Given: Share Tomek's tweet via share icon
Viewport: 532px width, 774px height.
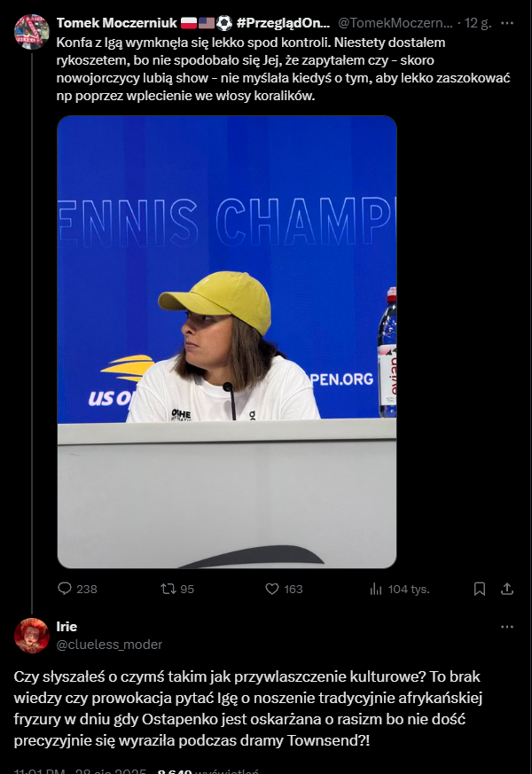Looking at the screenshot, I should click(x=507, y=589).
